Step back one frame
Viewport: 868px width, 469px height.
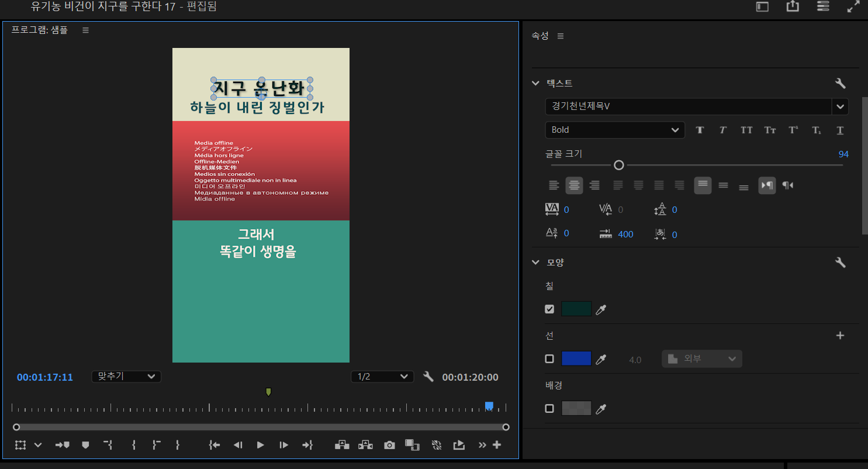237,445
